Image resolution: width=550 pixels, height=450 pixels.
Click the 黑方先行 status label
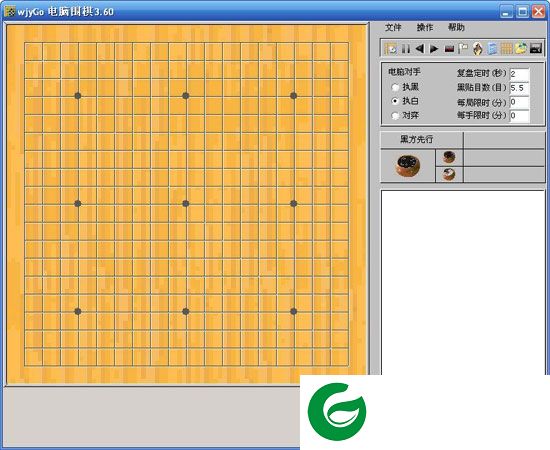(x=416, y=140)
